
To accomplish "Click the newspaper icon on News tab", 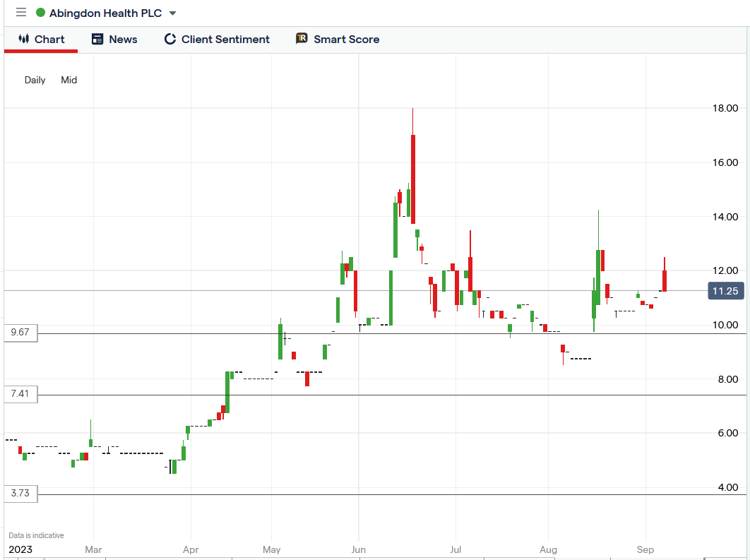I will [x=97, y=40].
